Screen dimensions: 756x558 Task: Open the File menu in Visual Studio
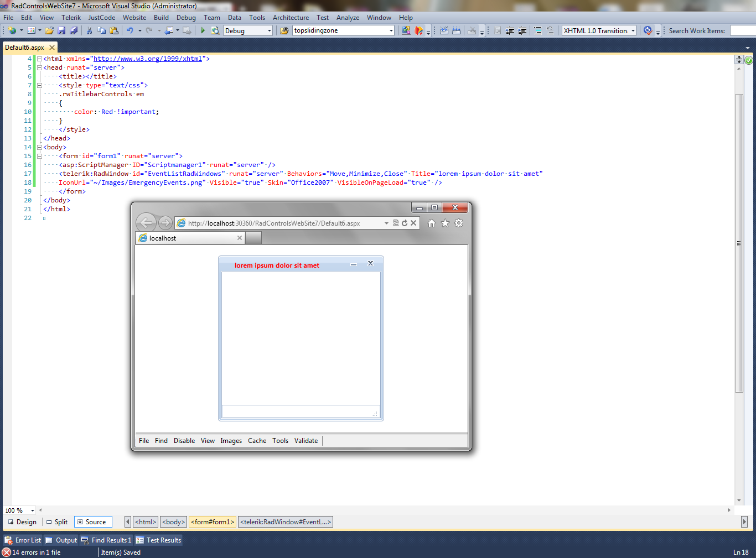8,17
